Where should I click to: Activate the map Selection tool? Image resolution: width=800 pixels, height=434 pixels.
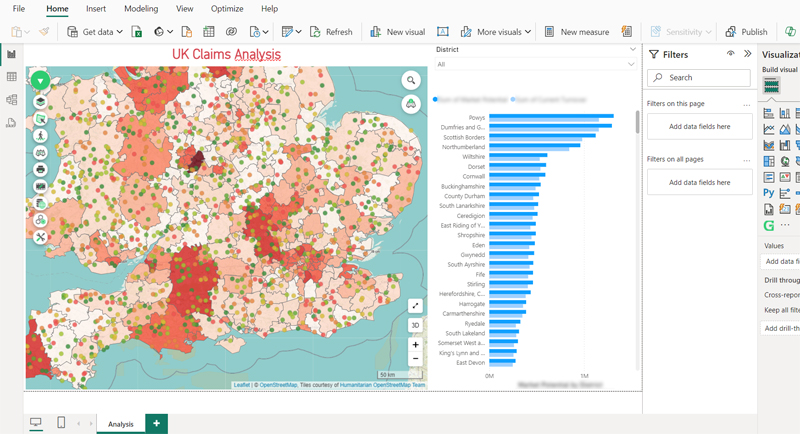point(40,119)
